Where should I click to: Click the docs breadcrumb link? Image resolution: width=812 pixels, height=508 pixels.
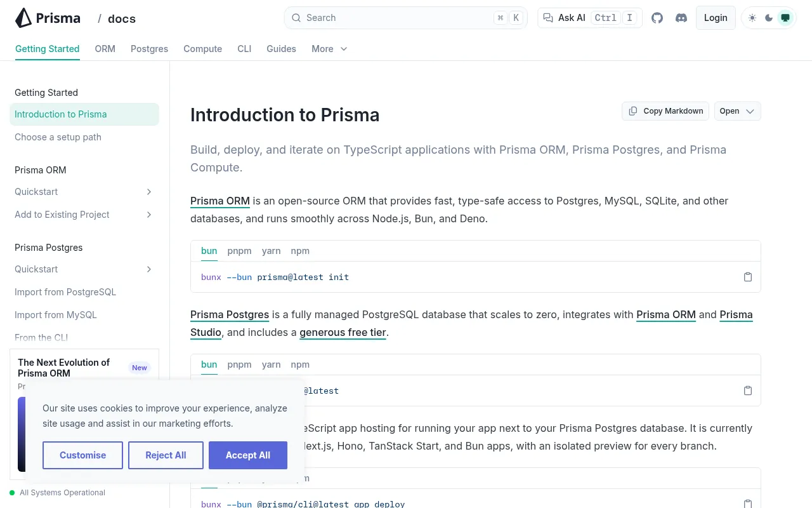tap(122, 18)
